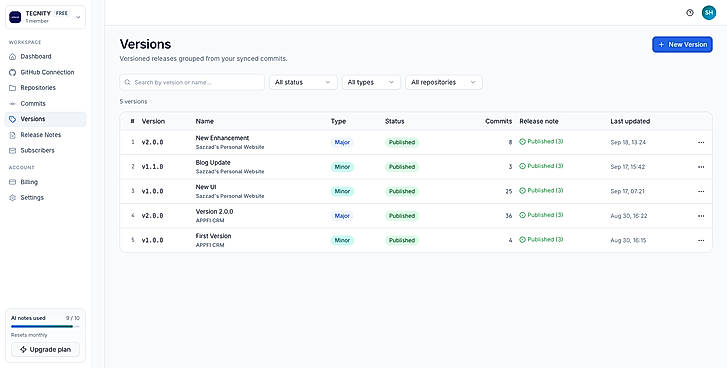Screen dimensions: 727x368
Task: Click the Version 2.0.0 name cell
Action: [x=214, y=212]
